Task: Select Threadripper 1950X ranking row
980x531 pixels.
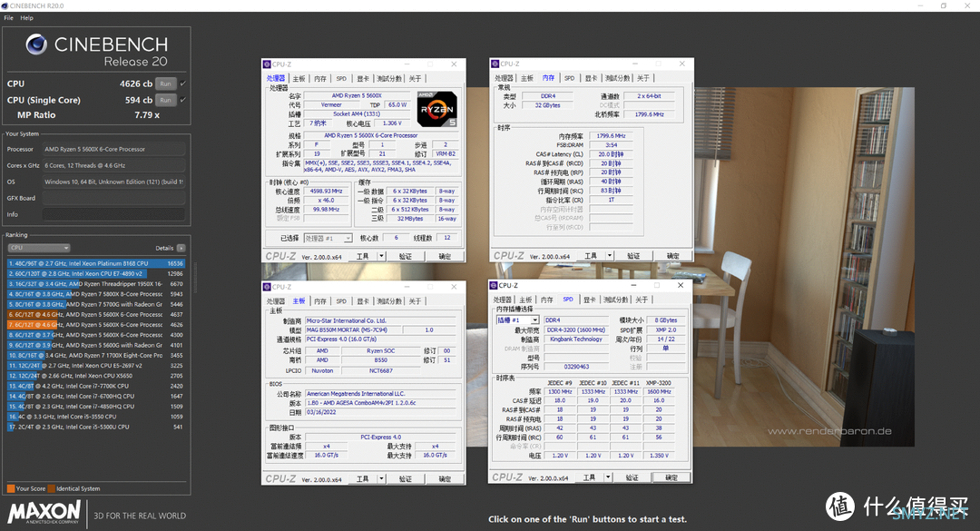Action: pos(95,283)
